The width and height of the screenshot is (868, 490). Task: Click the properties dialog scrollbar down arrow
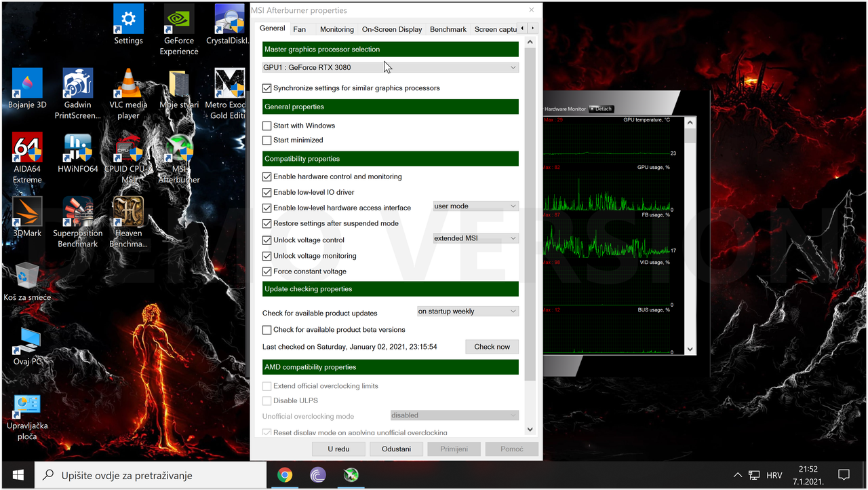(x=530, y=430)
